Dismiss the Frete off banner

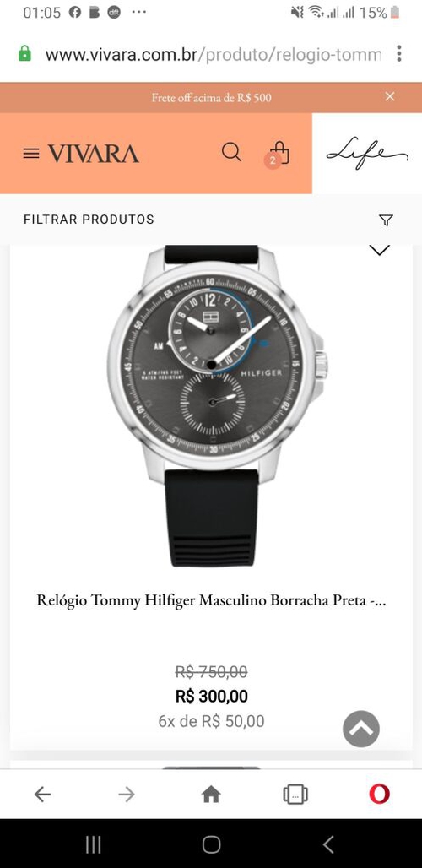pyautogui.click(x=390, y=97)
